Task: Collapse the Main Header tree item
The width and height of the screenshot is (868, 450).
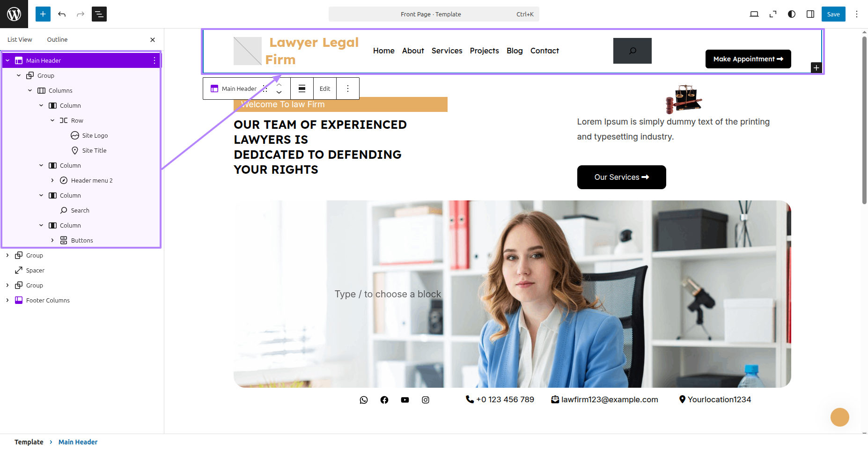Action: tap(7, 60)
